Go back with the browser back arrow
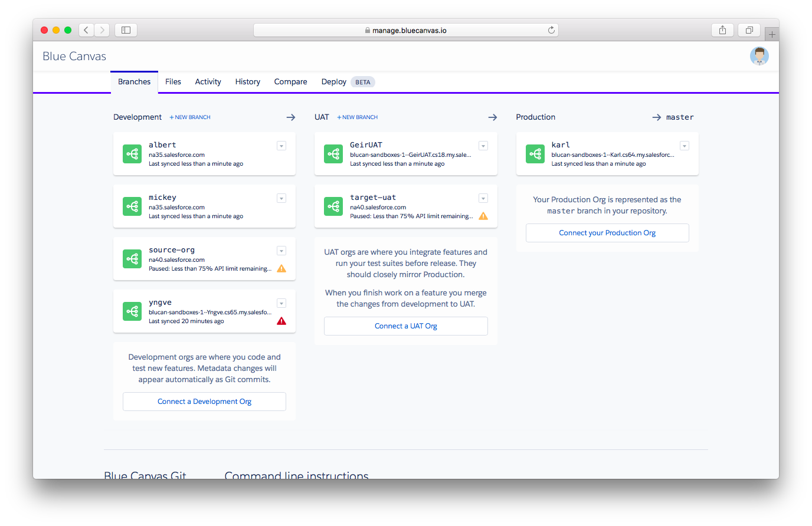Image resolution: width=812 pixels, height=526 pixels. 86,30
